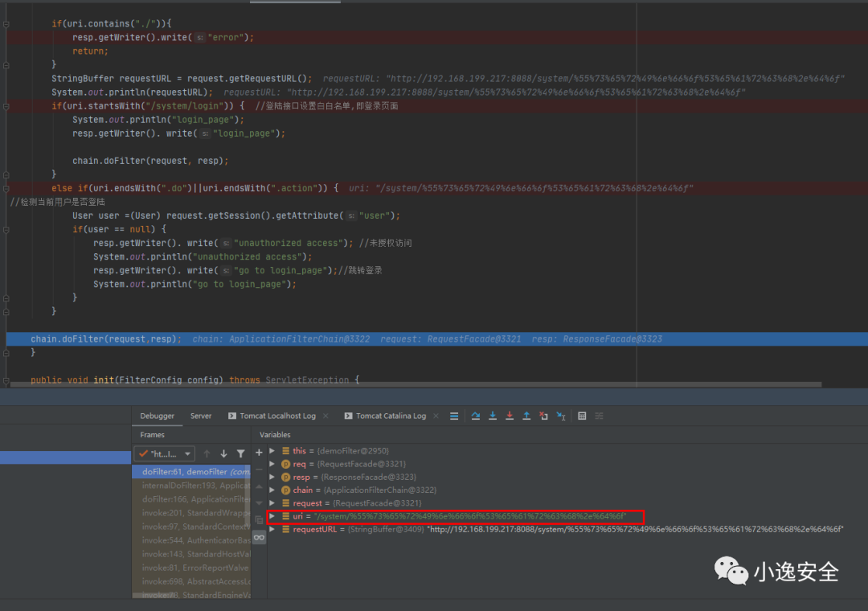The width and height of the screenshot is (868, 611).
Task: Click the editor horizontal scrollbar
Action: point(416,383)
